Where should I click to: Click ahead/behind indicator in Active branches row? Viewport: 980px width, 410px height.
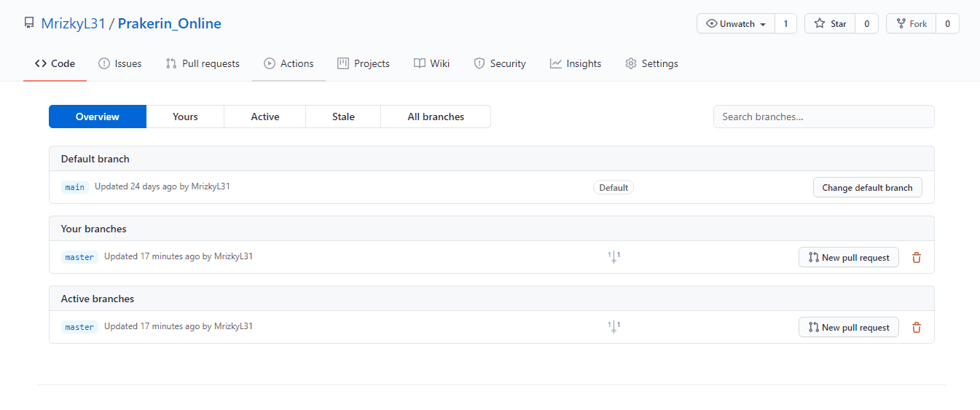[x=614, y=326]
